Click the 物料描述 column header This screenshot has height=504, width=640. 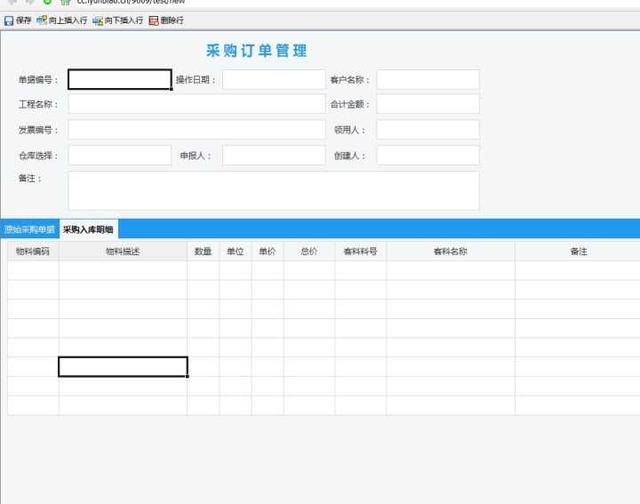(x=123, y=251)
